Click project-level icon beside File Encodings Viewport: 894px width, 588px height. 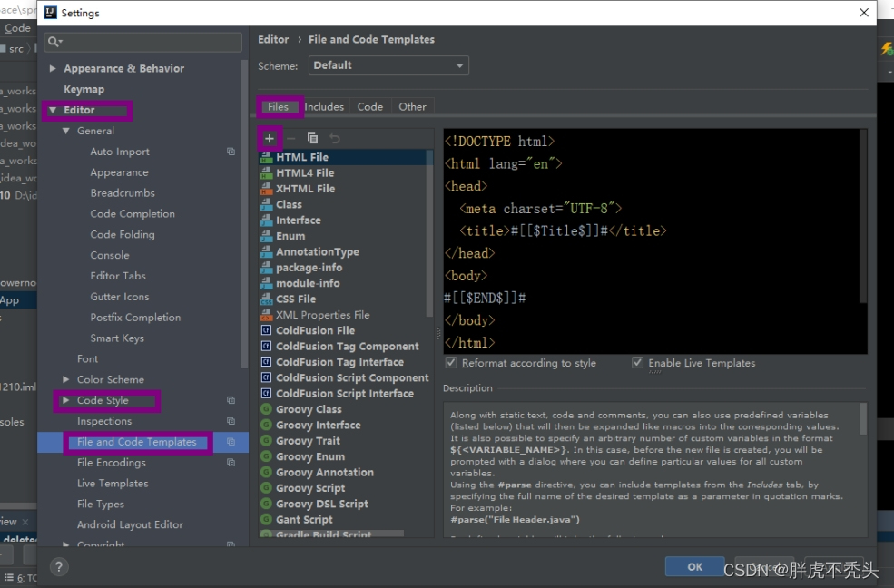[231, 463]
